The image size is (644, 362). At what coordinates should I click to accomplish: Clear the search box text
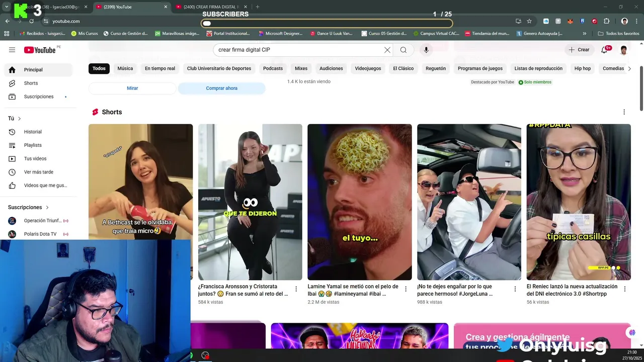click(x=387, y=50)
